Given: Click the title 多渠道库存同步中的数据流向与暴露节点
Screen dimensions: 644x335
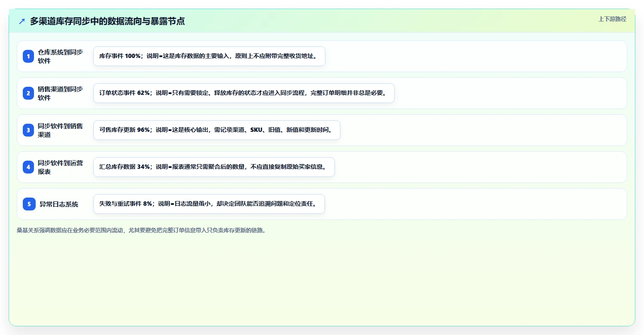Looking at the screenshot, I should coord(107,21).
